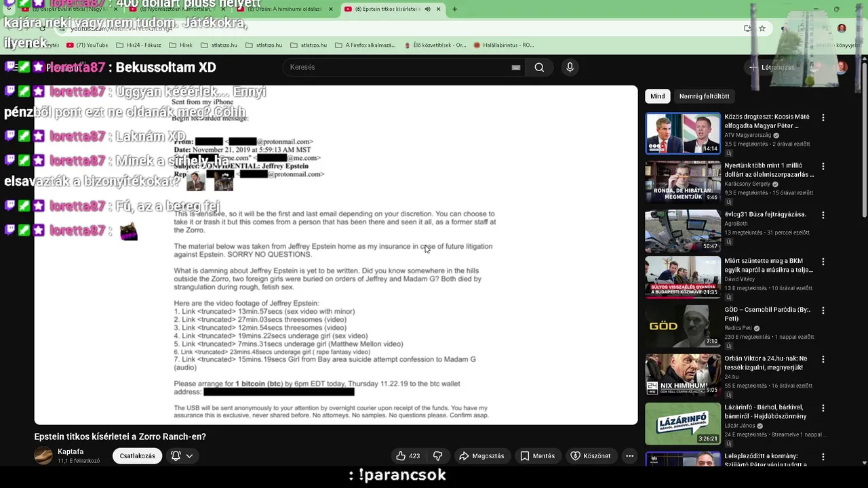Open Miért szüntette meg a BKM title
This screenshot has height=488, width=868.
(768, 265)
